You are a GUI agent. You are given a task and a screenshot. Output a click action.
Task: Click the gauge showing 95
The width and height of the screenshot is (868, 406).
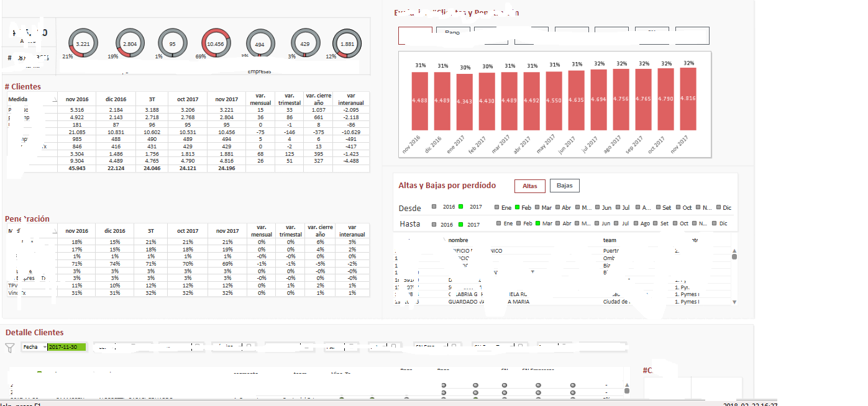(172, 43)
